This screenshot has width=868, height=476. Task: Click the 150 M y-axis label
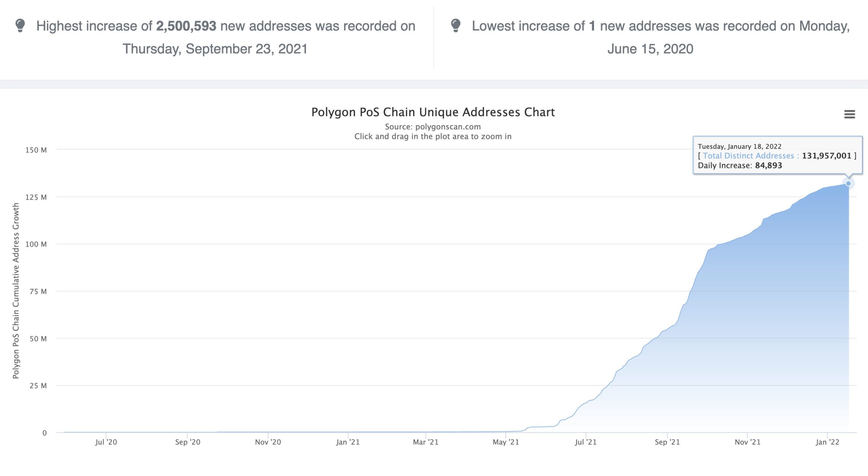[x=36, y=150]
